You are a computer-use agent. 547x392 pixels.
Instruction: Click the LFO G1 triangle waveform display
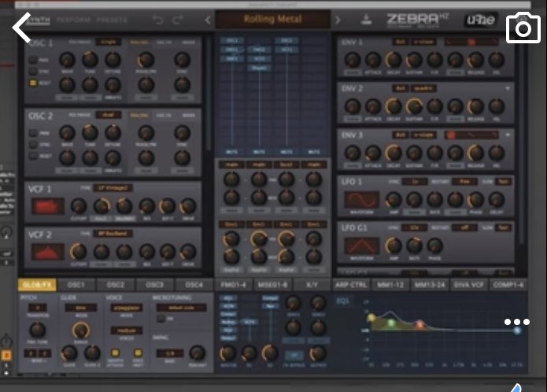pyautogui.click(x=361, y=246)
